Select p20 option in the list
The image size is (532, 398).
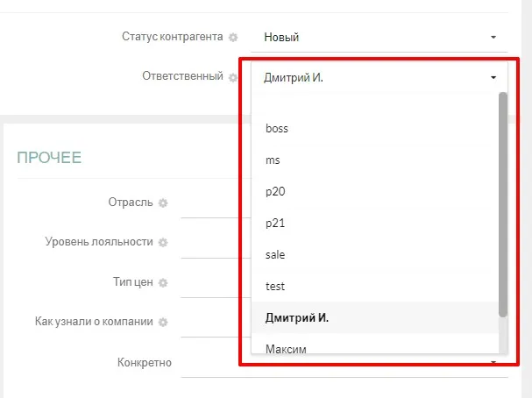[x=275, y=191]
